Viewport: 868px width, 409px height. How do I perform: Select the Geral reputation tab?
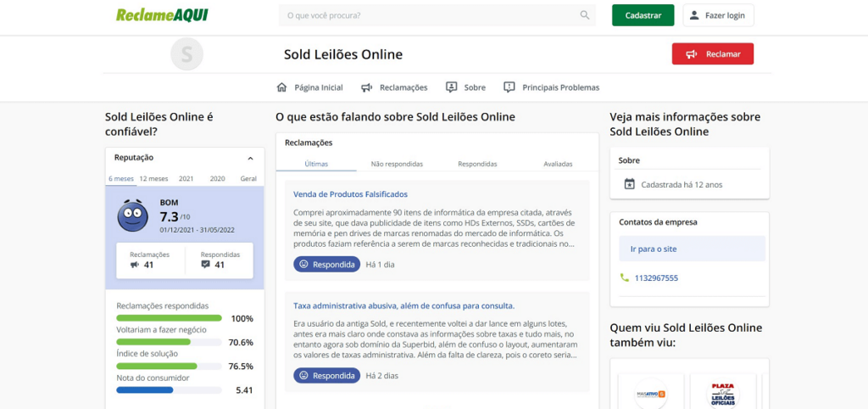(x=248, y=179)
